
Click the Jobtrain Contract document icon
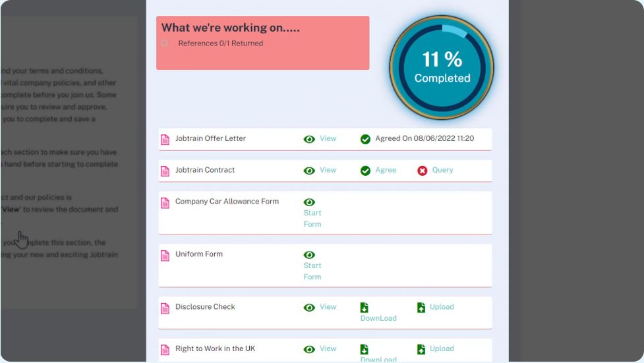(165, 171)
